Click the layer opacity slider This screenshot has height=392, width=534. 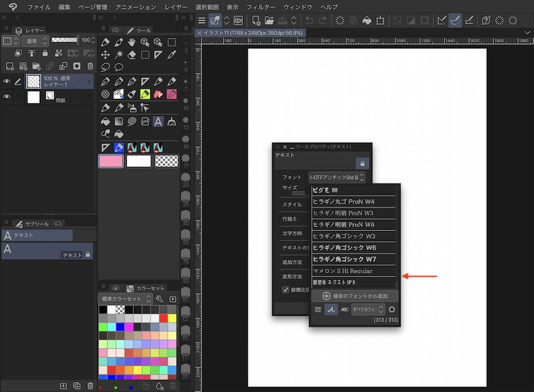point(64,40)
